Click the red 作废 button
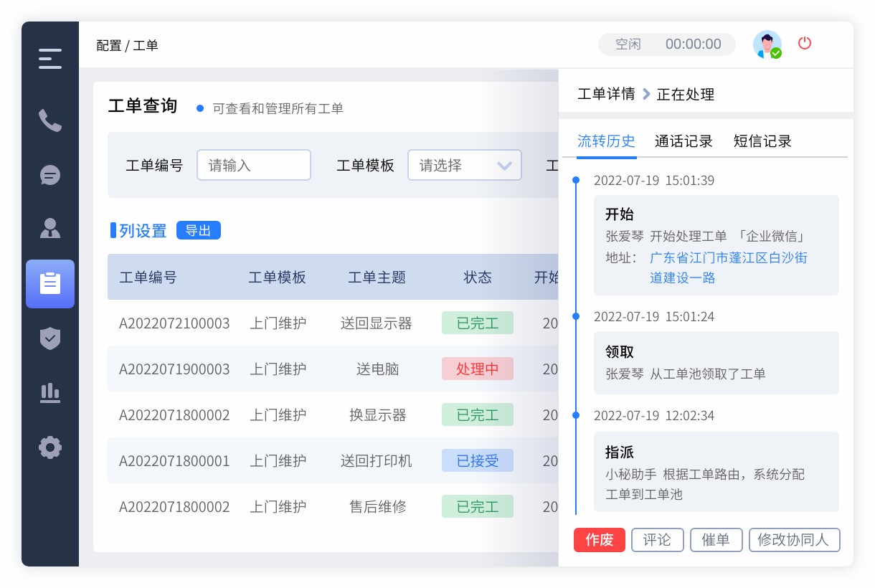The width and height of the screenshot is (875, 588). 599,540
